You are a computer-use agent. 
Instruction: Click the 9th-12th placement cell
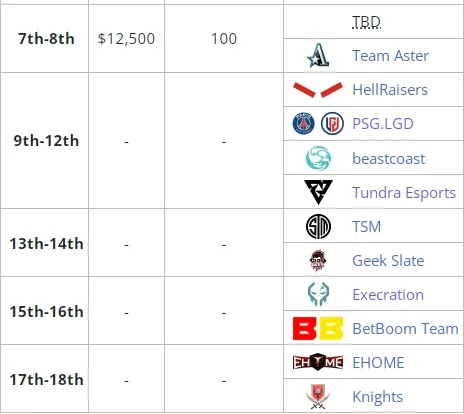[45, 141]
